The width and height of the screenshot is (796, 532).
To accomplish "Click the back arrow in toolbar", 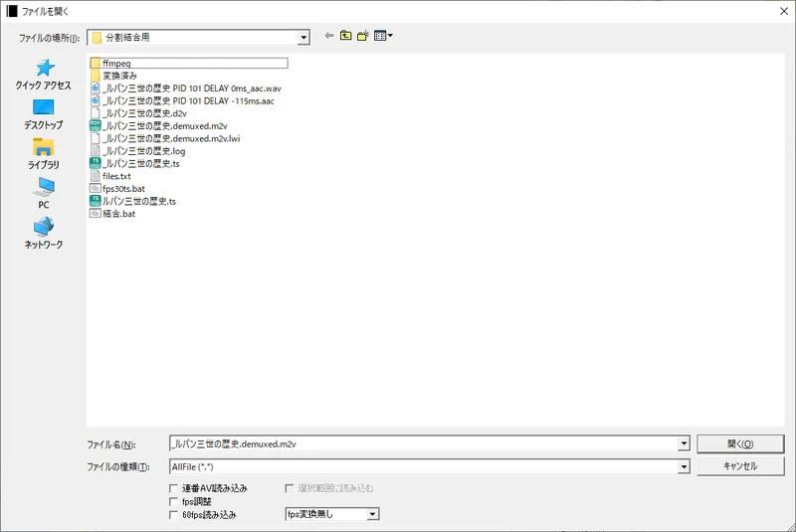I will click(x=329, y=37).
